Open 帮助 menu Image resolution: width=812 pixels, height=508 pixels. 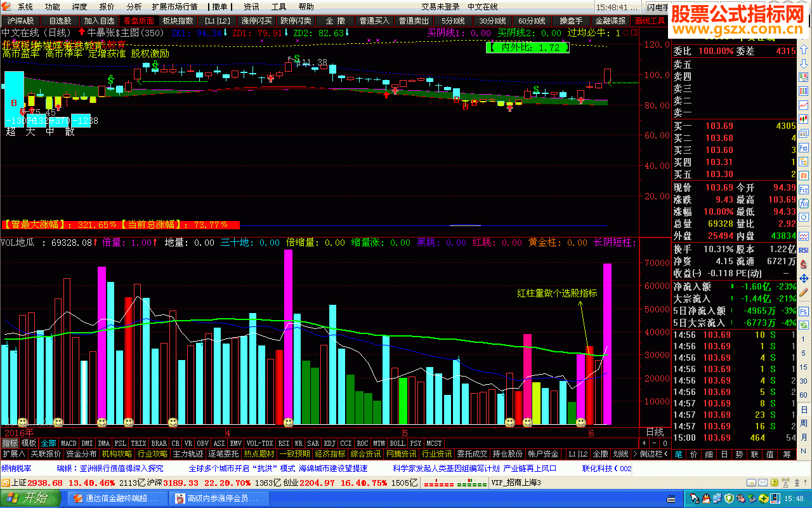pyautogui.click(x=306, y=6)
